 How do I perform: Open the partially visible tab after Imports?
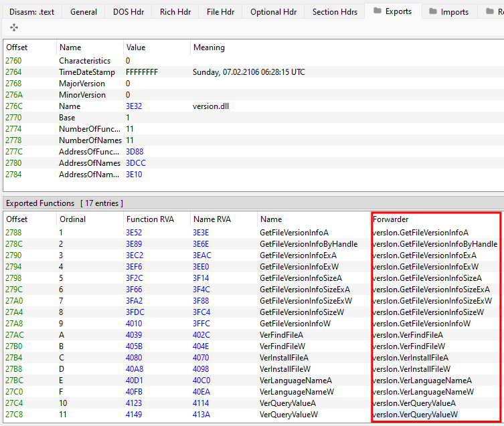pos(495,11)
